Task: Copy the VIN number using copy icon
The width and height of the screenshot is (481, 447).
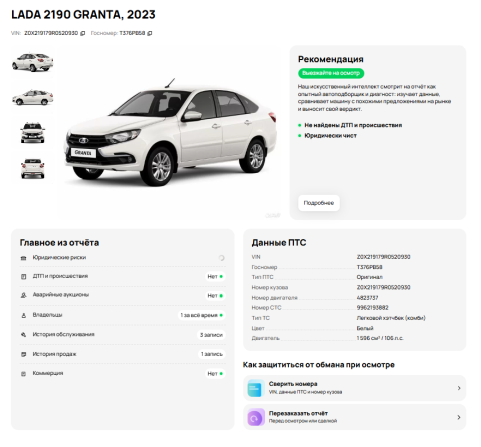Action: [83, 33]
